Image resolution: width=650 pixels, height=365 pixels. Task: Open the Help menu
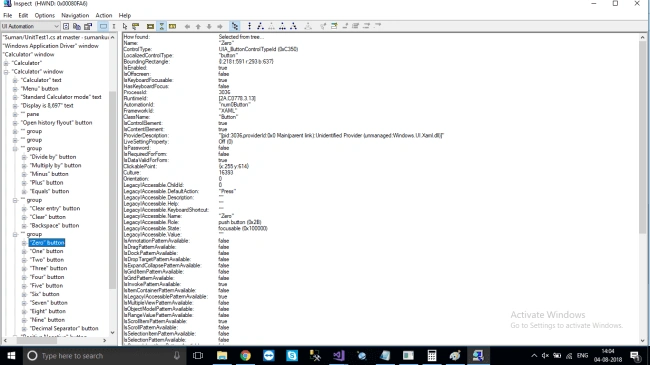click(x=125, y=15)
